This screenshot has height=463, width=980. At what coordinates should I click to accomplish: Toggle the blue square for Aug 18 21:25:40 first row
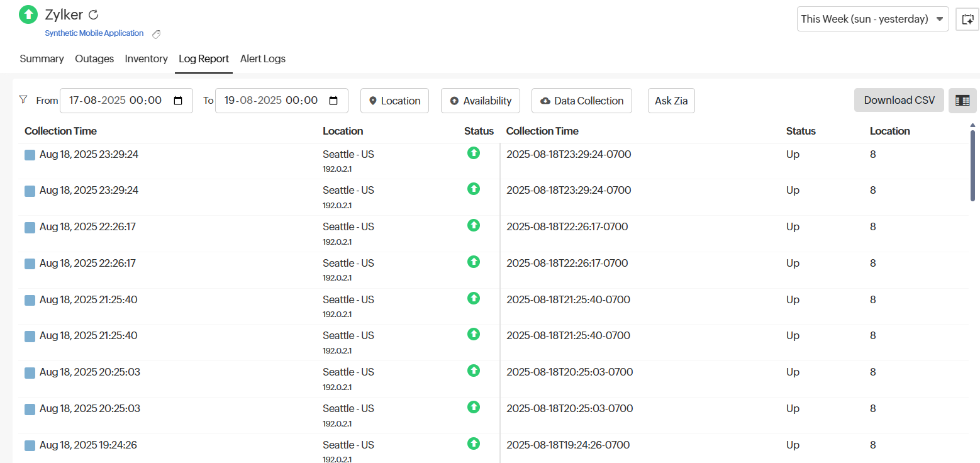pyautogui.click(x=30, y=300)
